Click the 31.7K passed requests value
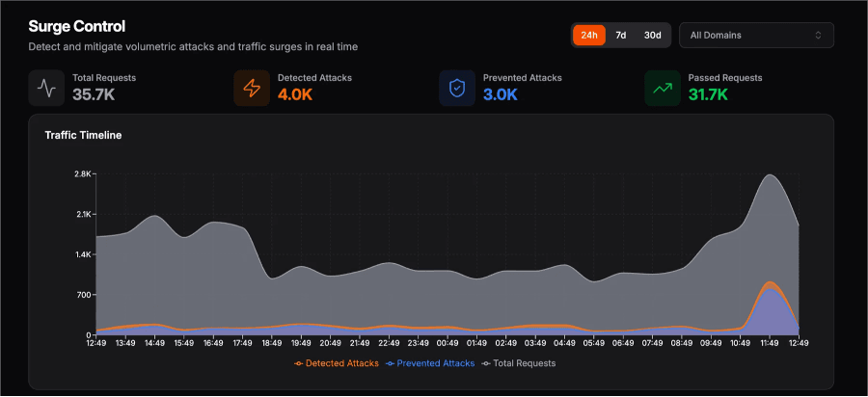The width and height of the screenshot is (868, 397). [x=708, y=94]
